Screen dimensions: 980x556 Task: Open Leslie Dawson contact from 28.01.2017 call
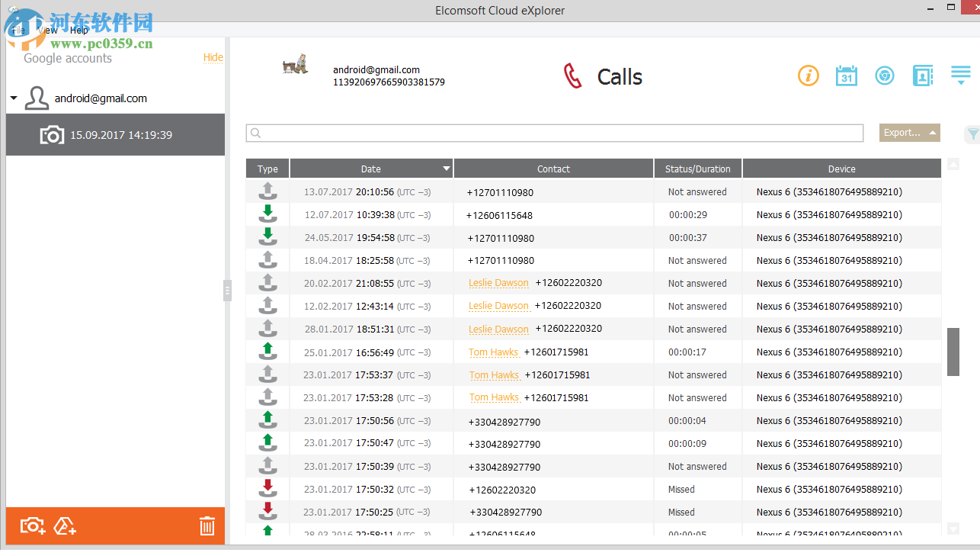click(x=499, y=329)
